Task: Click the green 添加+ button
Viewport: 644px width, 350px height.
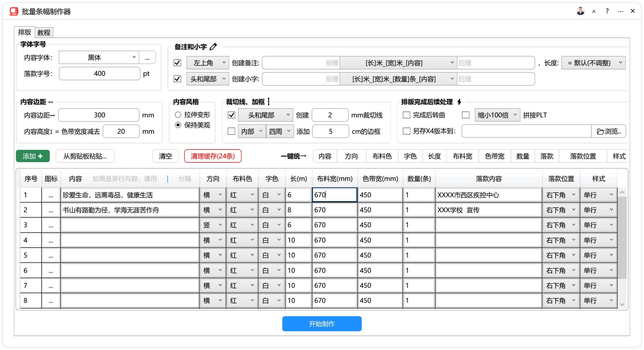Action: 33,156
